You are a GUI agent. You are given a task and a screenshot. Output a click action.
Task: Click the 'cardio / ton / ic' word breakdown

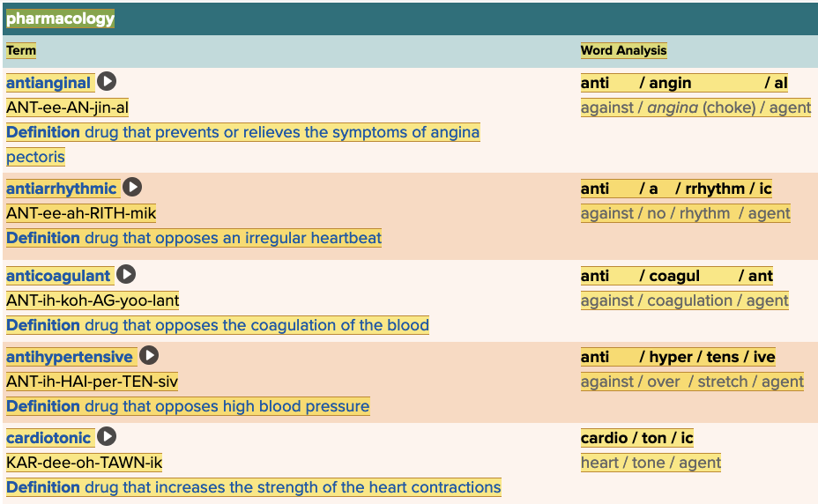pyautogui.click(x=637, y=438)
